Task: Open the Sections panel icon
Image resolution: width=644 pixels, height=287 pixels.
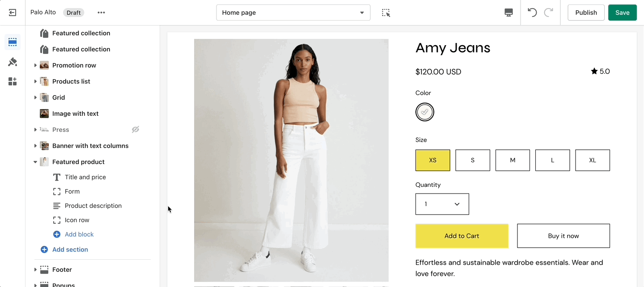Action: (x=13, y=42)
